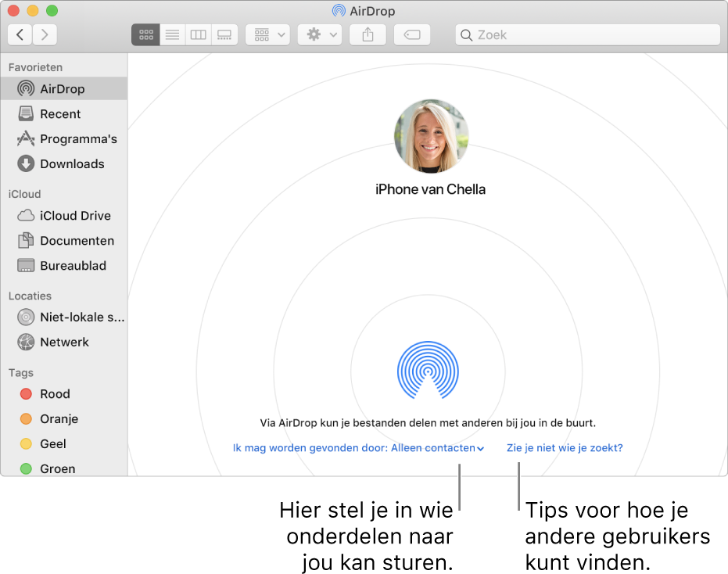This screenshot has height=574, width=728.
Task: Click the Edit Tags toolbar button
Action: [412, 35]
